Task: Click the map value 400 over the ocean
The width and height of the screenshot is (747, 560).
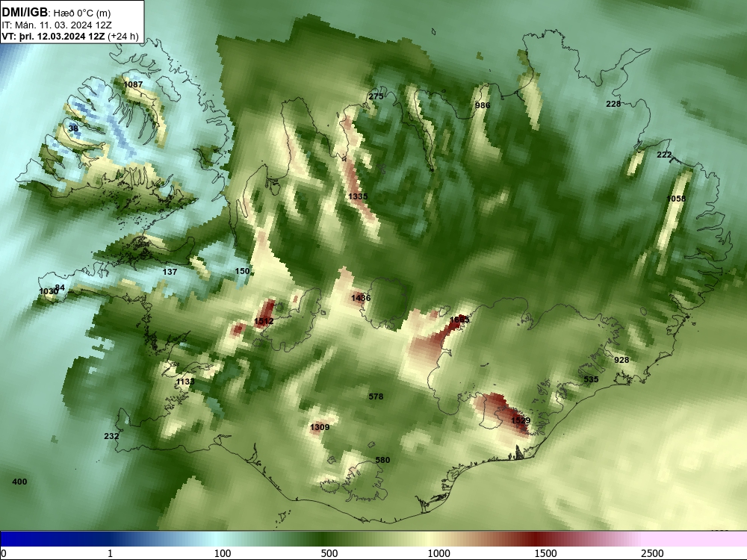Action: point(19,482)
